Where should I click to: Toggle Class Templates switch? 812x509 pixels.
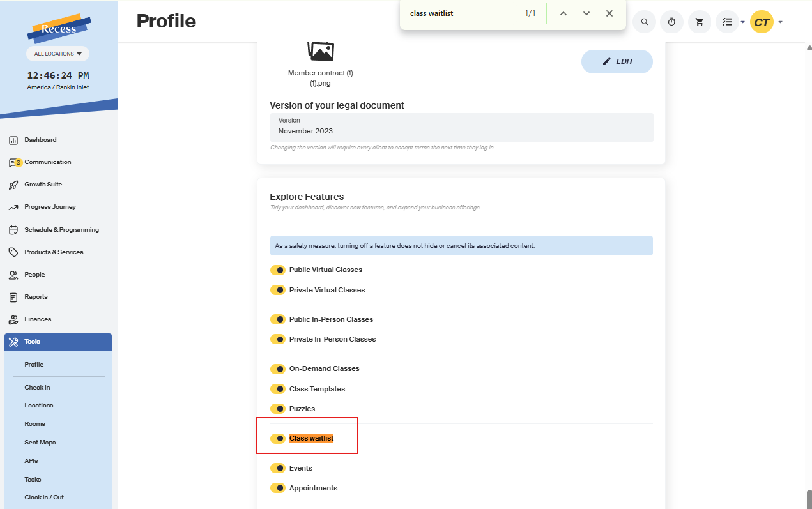(277, 389)
